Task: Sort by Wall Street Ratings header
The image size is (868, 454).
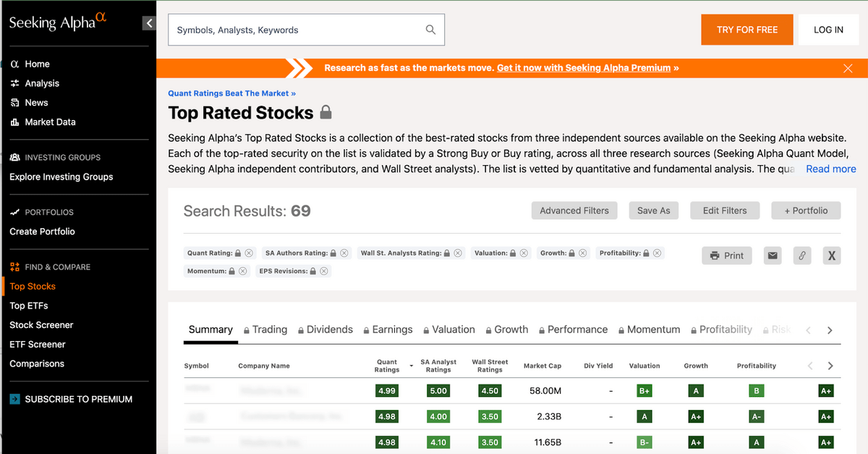Action: [x=490, y=366]
